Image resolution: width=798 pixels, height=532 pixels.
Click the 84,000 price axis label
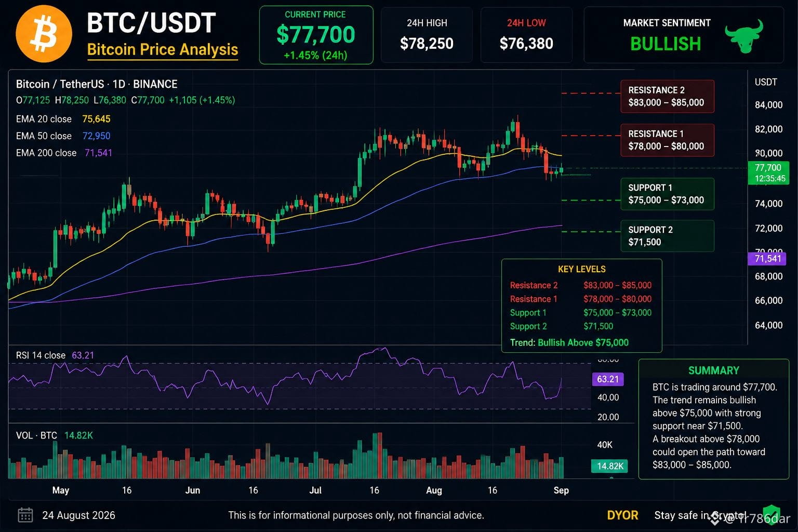[768, 105]
